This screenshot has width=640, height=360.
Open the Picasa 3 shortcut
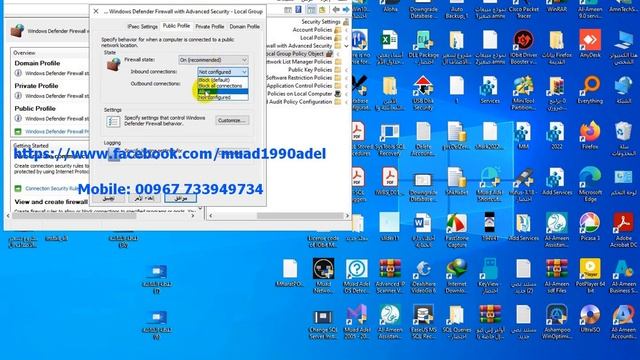pyautogui.click(x=590, y=227)
